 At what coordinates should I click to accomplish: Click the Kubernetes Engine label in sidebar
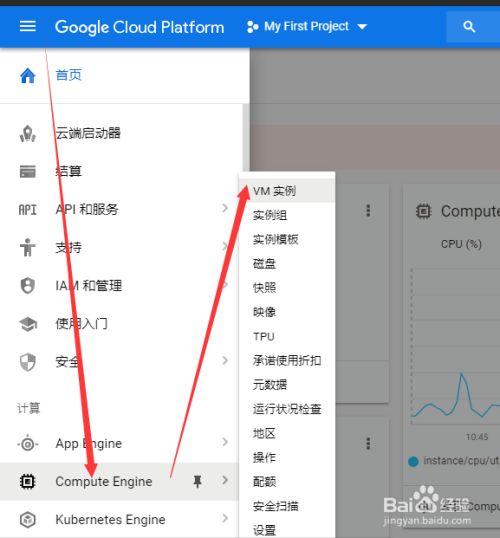click(x=111, y=520)
